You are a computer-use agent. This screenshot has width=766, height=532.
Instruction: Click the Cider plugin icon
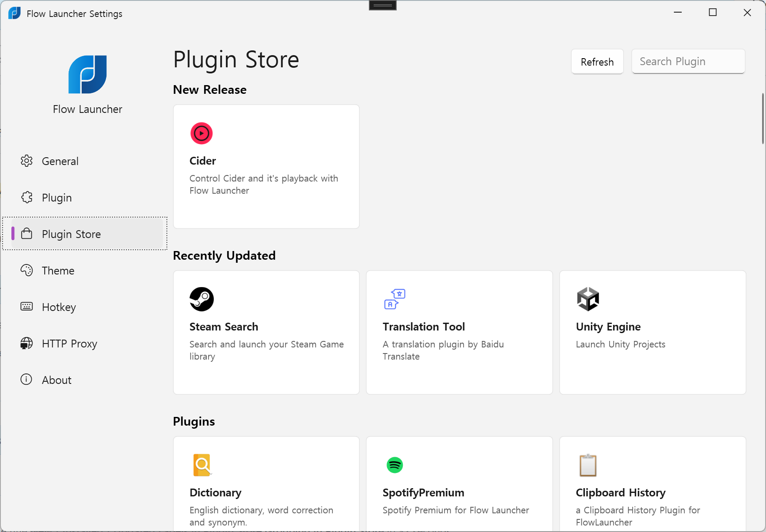click(x=202, y=133)
